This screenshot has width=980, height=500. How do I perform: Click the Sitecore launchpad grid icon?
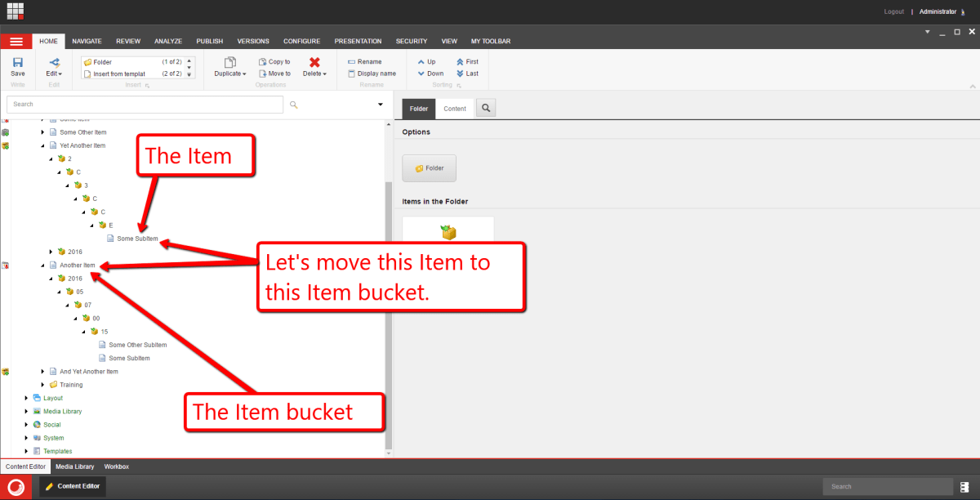tap(16, 11)
